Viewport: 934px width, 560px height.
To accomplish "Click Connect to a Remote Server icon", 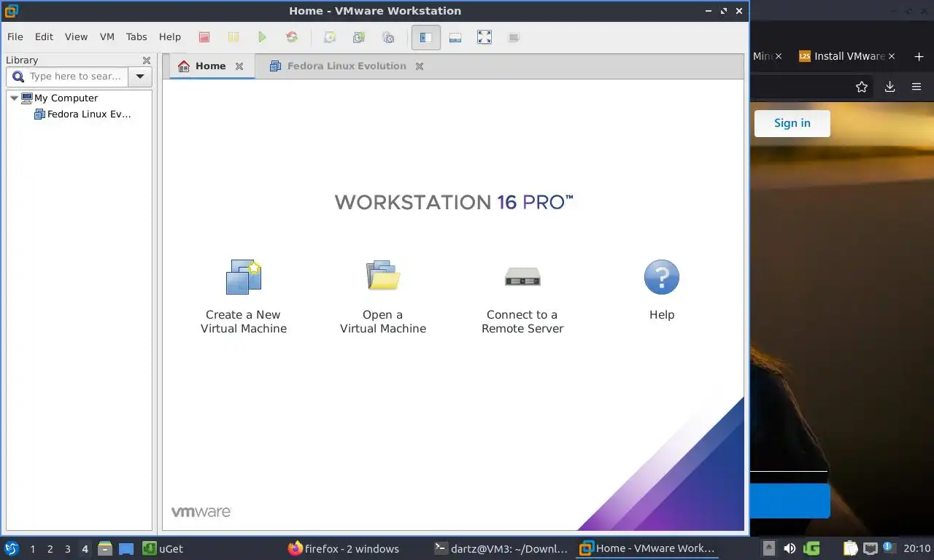I will (x=522, y=277).
